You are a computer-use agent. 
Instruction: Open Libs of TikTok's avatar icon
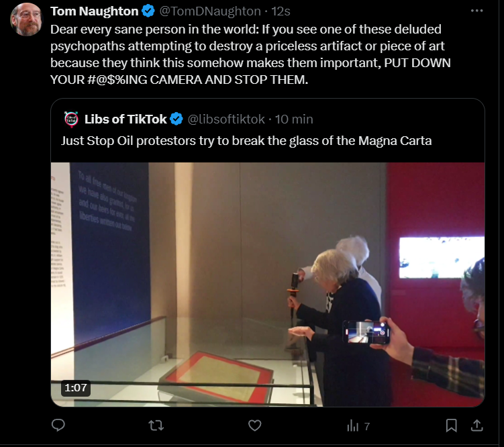tap(71, 119)
